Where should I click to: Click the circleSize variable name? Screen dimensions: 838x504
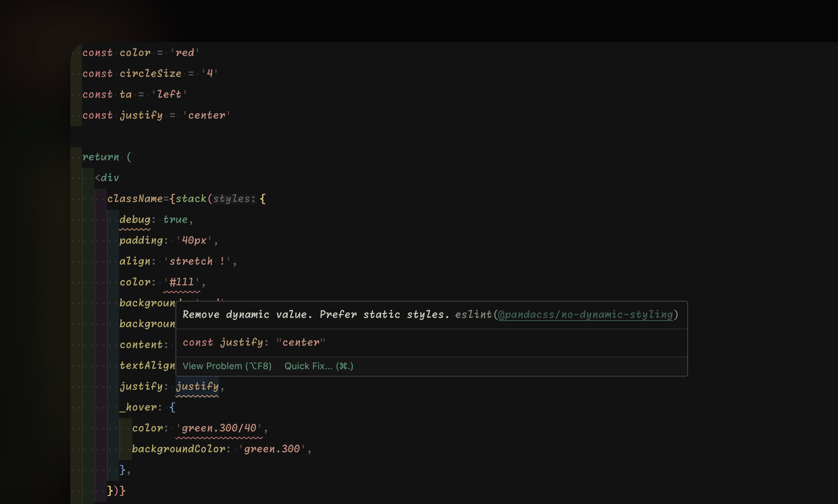pos(150,73)
